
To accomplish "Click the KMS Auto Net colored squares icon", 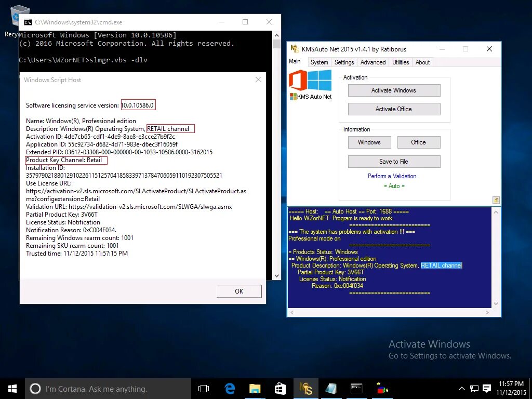I will coord(293,97).
